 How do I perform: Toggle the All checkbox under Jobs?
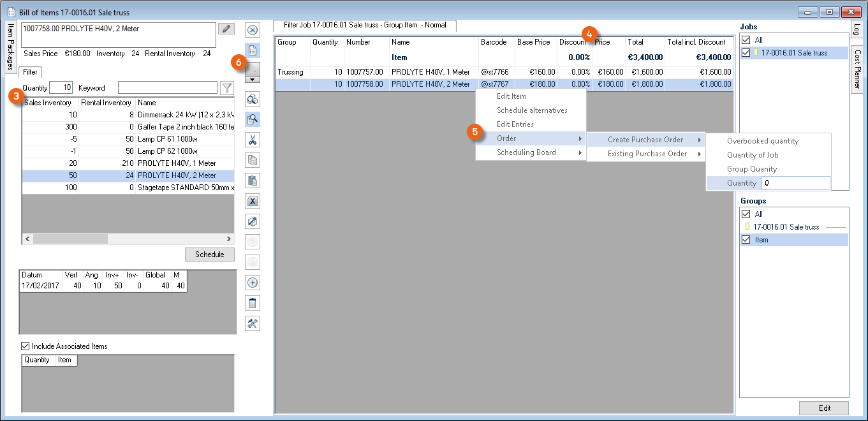[x=746, y=40]
